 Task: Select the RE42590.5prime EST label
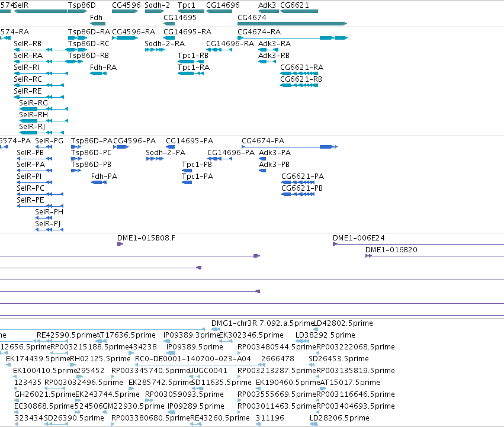[x=66, y=335]
